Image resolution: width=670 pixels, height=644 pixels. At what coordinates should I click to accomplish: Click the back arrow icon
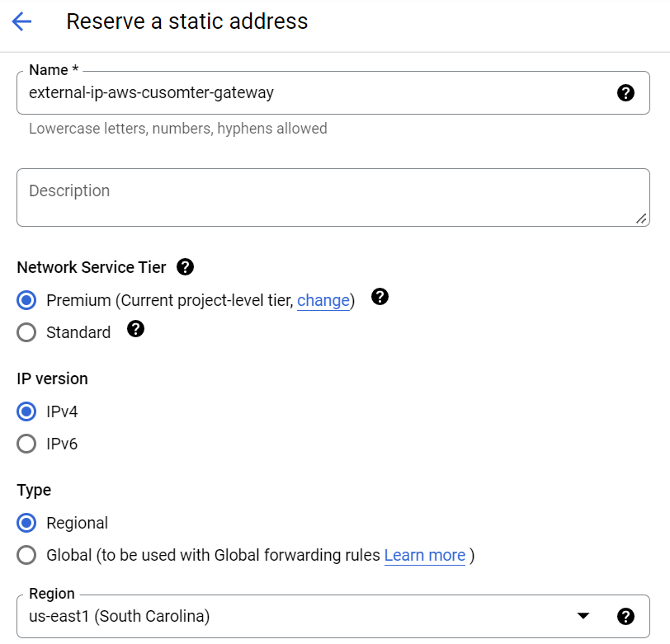tap(22, 21)
